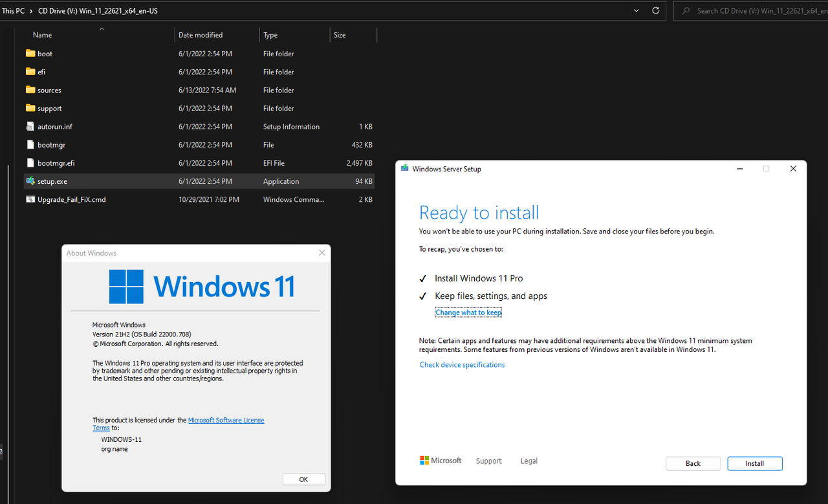Image resolution: width=828 pixels, height=504 pixels.
Task: Click the support folder icon
Action: [30, 108]
